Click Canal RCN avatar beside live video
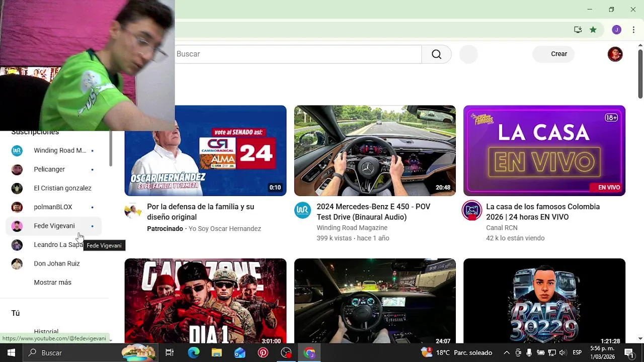 472,211
